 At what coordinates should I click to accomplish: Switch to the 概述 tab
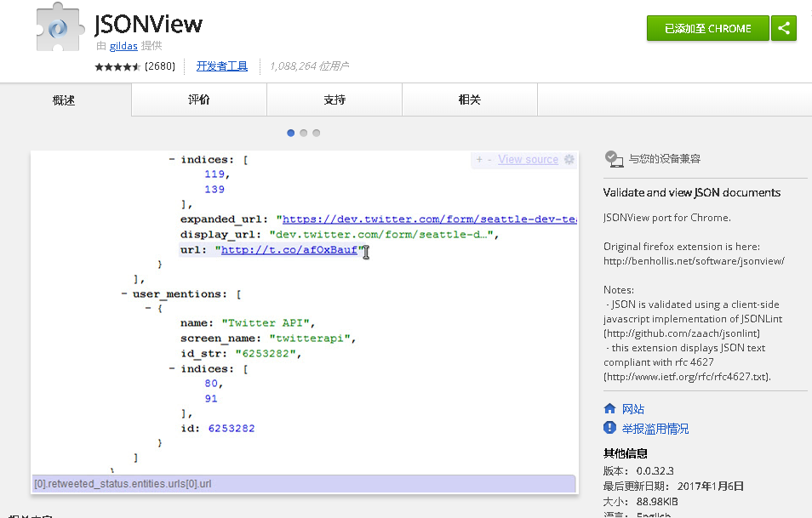[64, 100]
